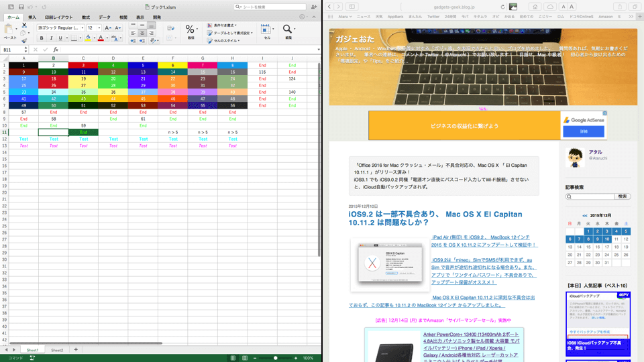This screenshot has width=644, height=362.
Task: Click the Save icon in Excel title bar
Action: pyautogui.click(x=21, y=7)
